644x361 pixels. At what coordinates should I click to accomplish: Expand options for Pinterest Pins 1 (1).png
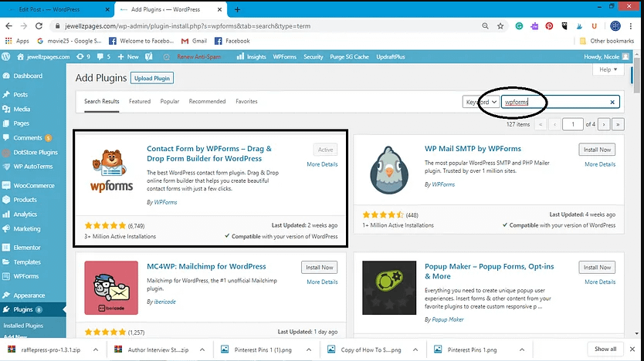coord(309,349)
